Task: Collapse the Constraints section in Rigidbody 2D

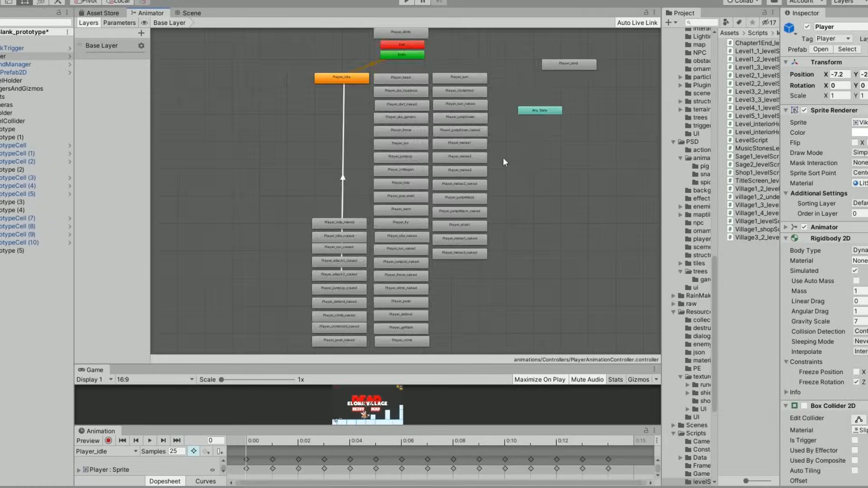Action: coord(786,362)
